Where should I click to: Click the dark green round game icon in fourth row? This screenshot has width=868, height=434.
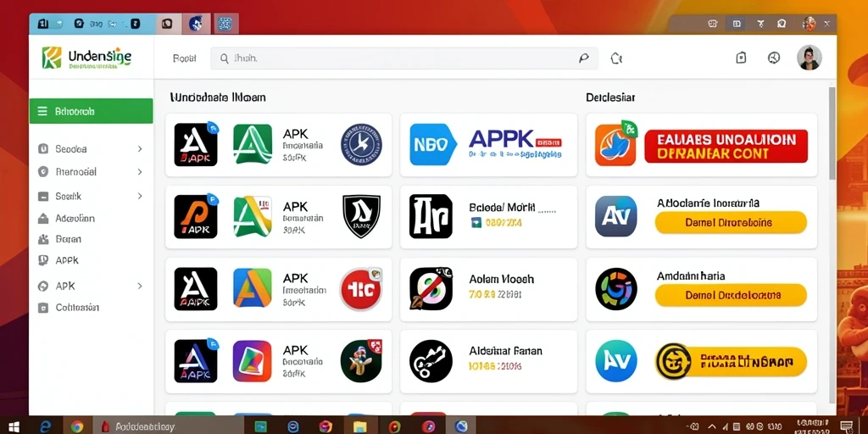[361, 361]
